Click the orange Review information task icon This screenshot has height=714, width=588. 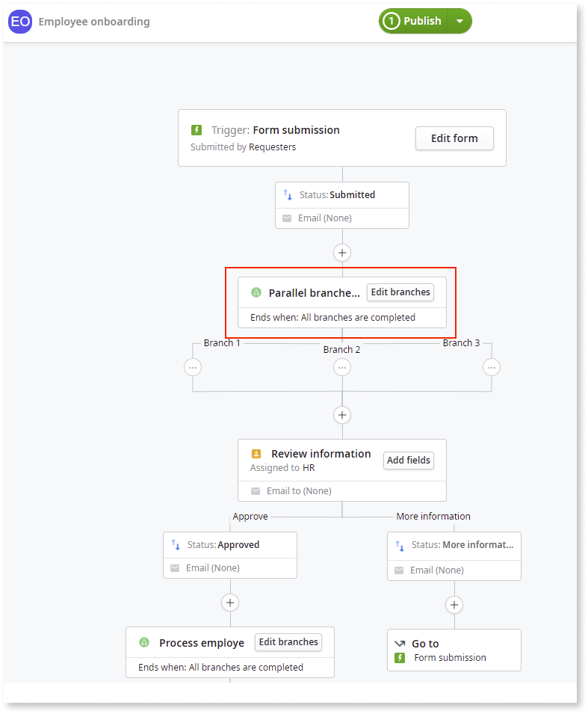[x=256, y=454]
